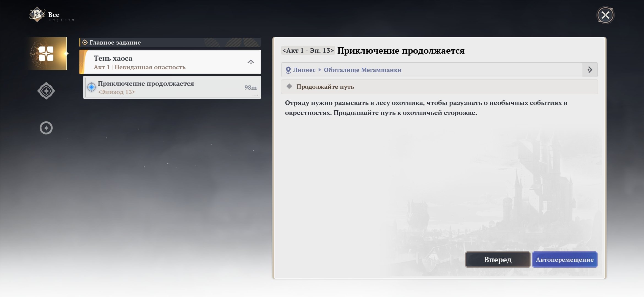Select Приключение продолжается episode 13 entry
The image size is (644, 297).
click(x=172, y=87)
